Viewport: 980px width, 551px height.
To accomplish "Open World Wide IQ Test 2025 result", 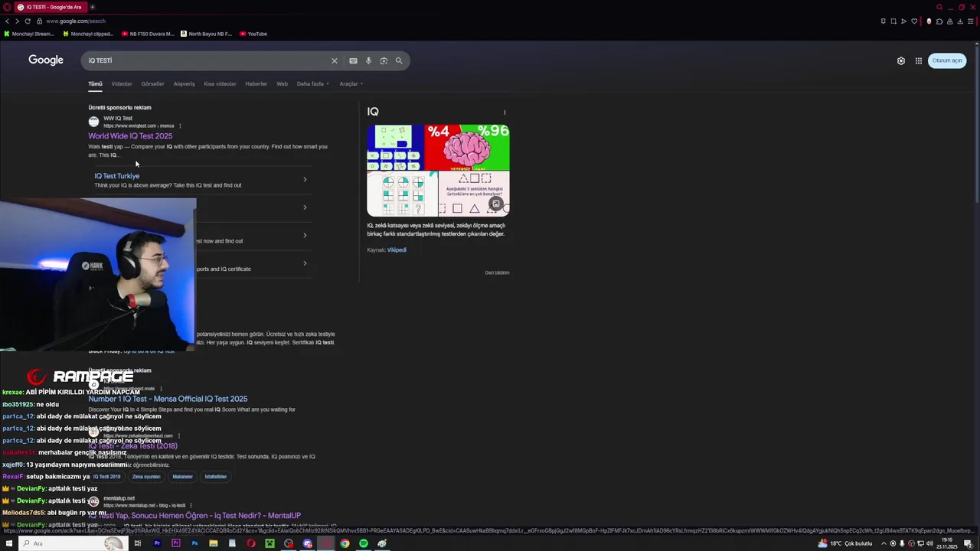I will click(x=130, y=135).
